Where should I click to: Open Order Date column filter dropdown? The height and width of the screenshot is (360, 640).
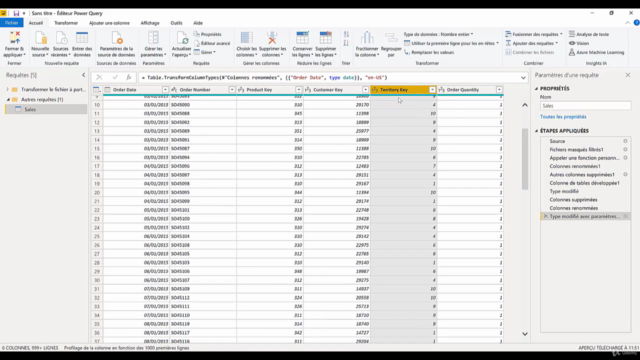tap(165, 90)
